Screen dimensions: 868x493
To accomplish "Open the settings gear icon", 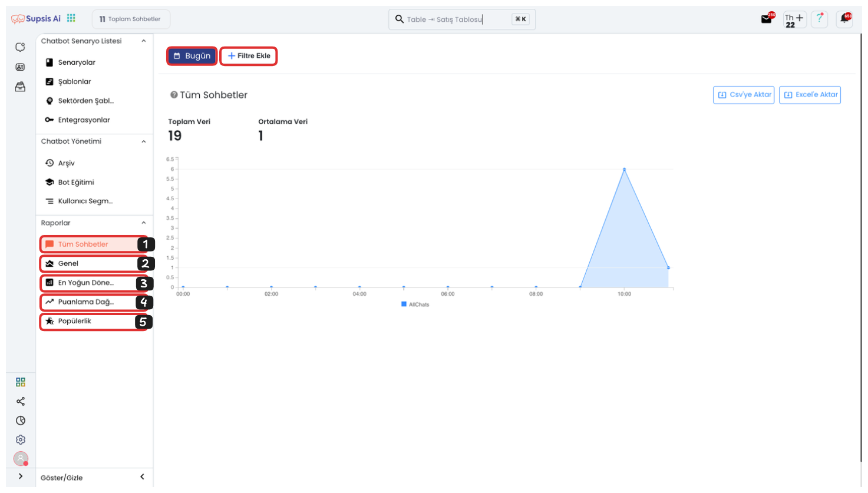I will pyautogui.click(x=21, y=440).
